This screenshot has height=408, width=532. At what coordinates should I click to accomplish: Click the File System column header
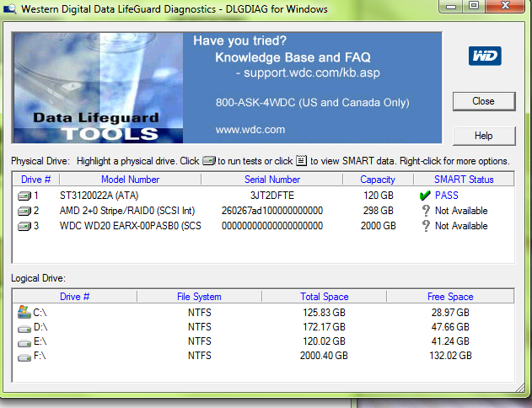199,297
